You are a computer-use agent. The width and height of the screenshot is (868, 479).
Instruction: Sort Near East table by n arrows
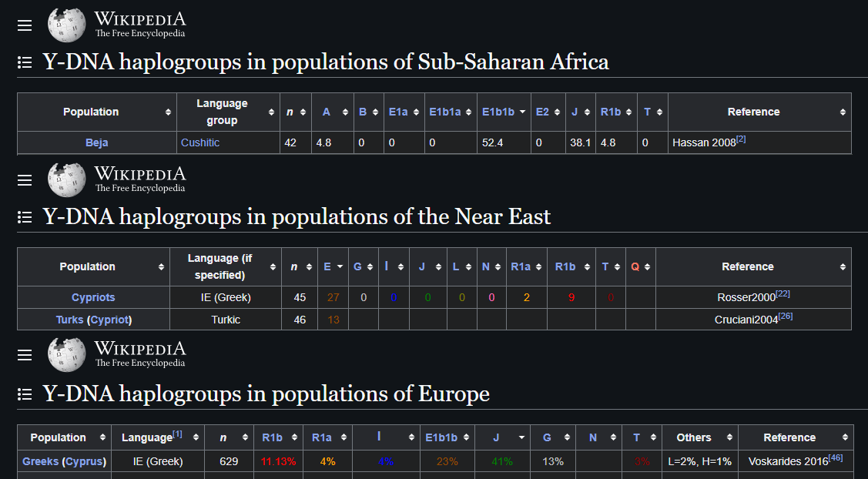pyautogui.click(x=309, y=267)
